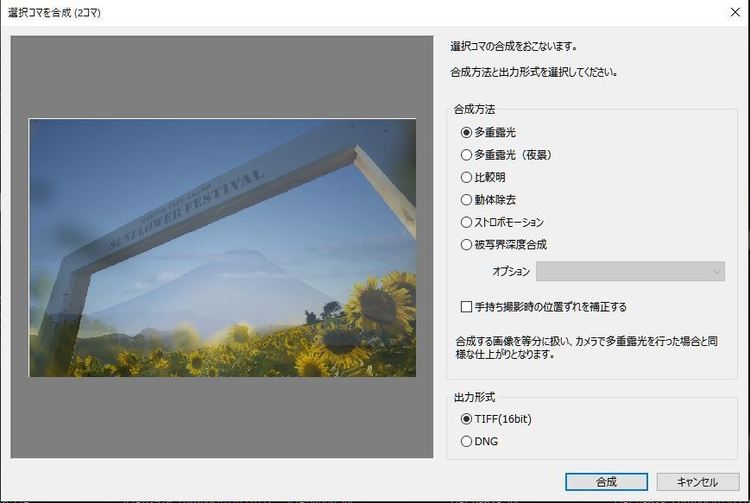Click the オプション dropdown arrow

(716, 272)
